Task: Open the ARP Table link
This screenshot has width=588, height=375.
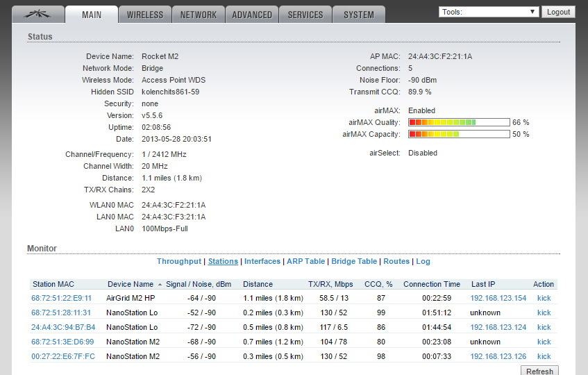Action: pyautogui.click(x=305, y=261)
